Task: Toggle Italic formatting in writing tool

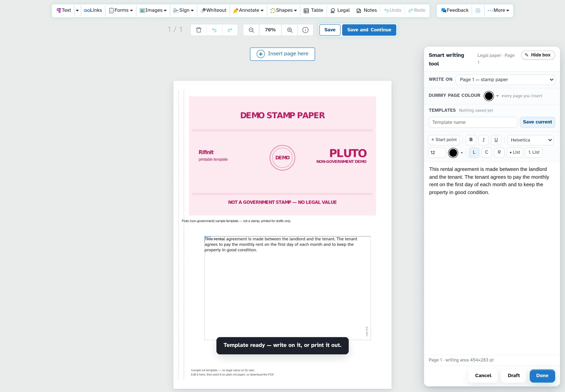Action: pos(483,140)
